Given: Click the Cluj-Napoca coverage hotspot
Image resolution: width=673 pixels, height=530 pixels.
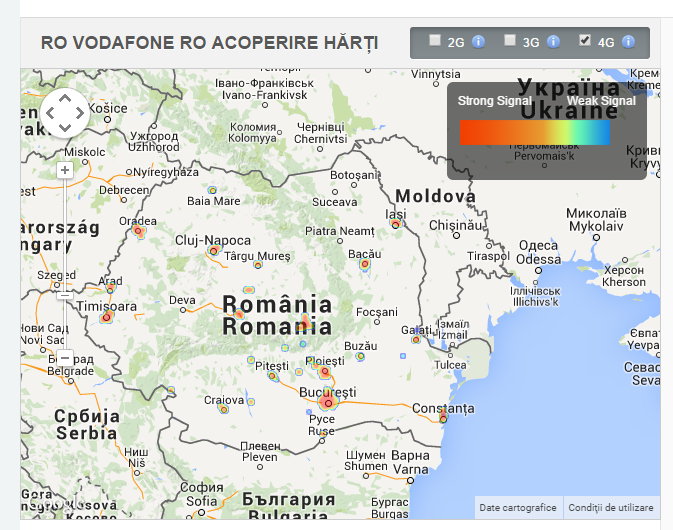Looking at the screenshot, I should click(x=214, y=252).
